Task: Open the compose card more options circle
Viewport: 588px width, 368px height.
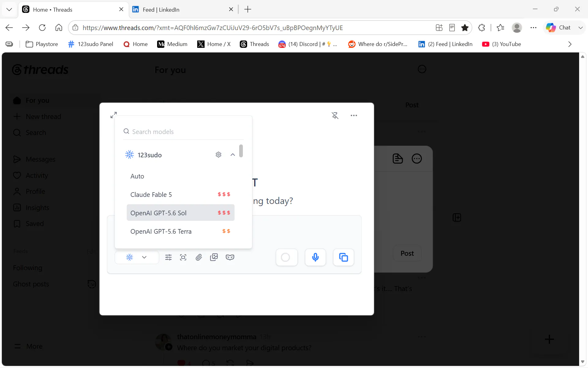Action: click(417, 159)
